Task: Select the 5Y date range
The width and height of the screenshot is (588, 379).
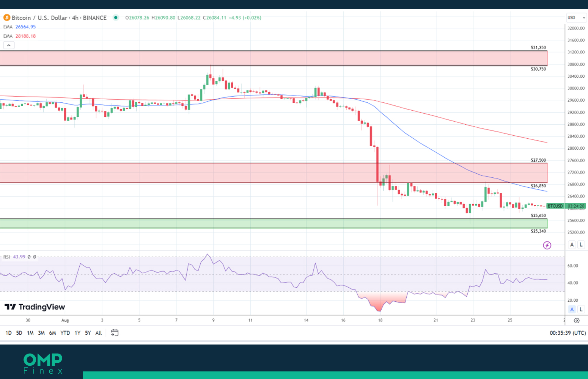Action: 88,333
